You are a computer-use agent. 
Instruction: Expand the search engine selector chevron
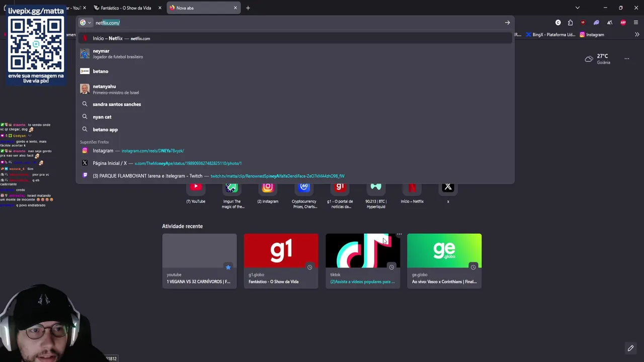tap(90, 23)
